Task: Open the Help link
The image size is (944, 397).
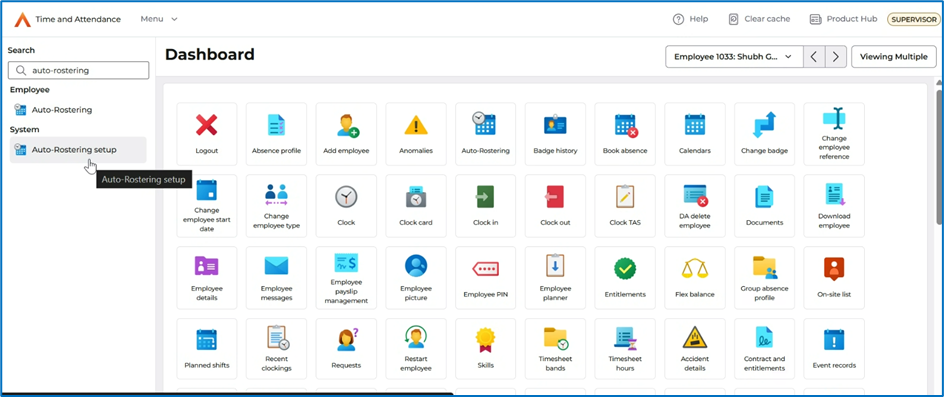Action: (x=691, y=19)
